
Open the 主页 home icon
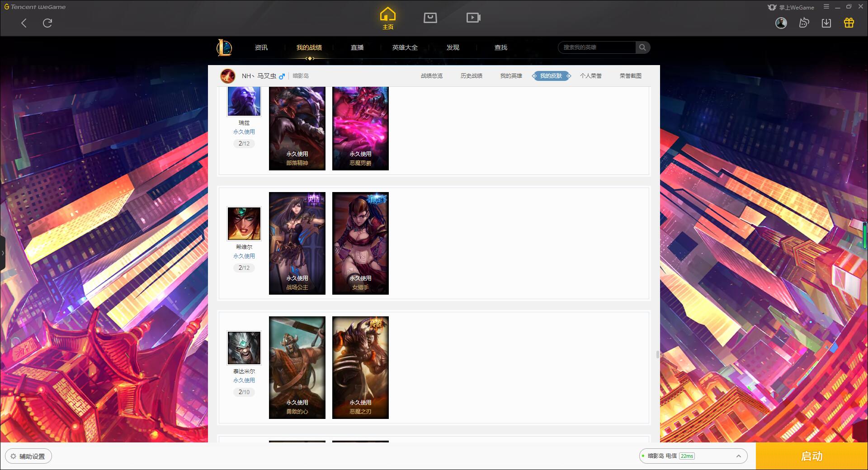[x=388, y=19]
